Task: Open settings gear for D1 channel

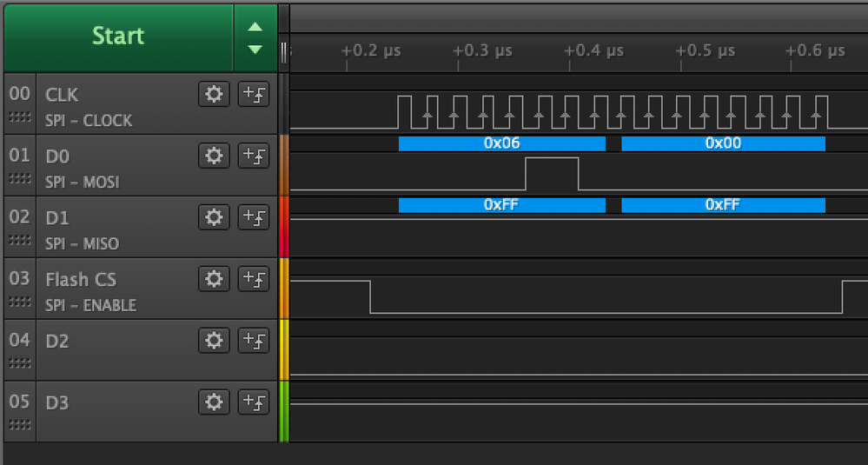Action: (214, 217)
